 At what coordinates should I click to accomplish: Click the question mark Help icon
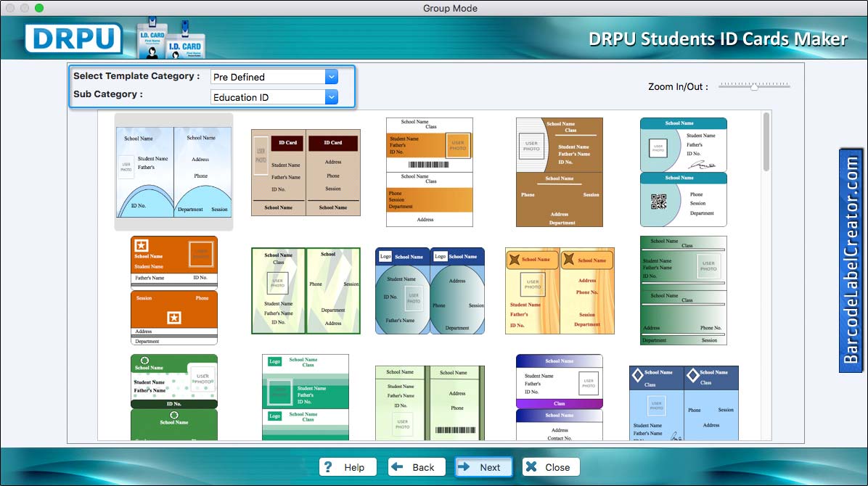point(328,466)
